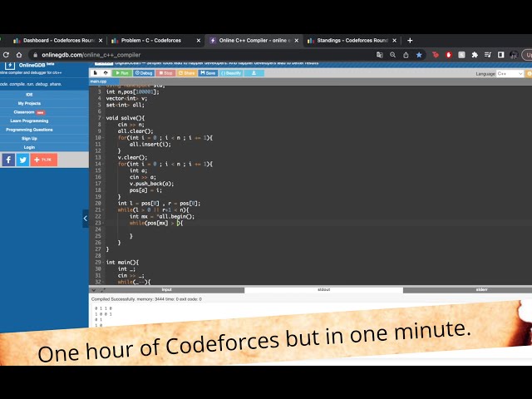Click the Stop button

click(x=165, y=73)
